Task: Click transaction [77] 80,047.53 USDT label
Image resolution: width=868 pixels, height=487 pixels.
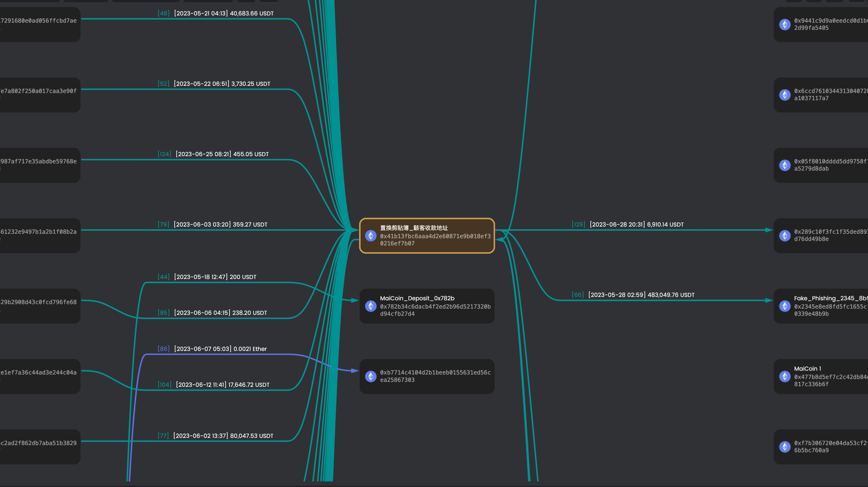Action: (x=216, y=436)
